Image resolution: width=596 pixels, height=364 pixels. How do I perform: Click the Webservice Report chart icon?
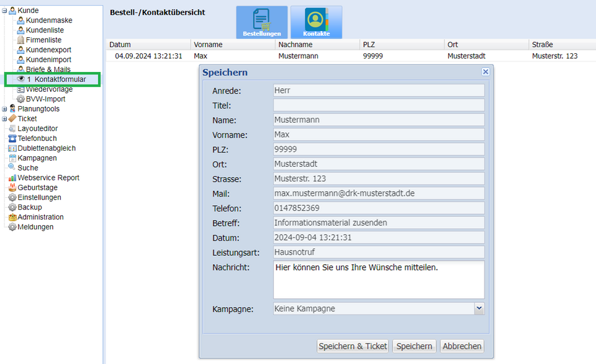12,177
